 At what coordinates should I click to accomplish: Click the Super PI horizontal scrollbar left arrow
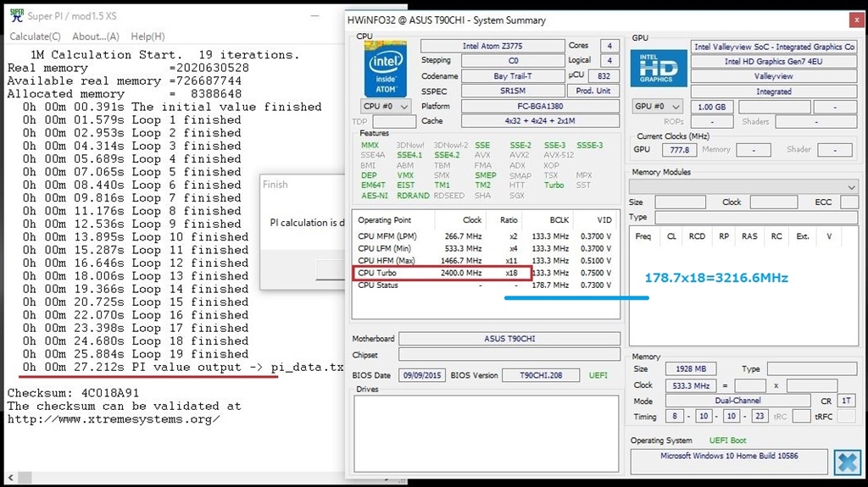point(10,477)
